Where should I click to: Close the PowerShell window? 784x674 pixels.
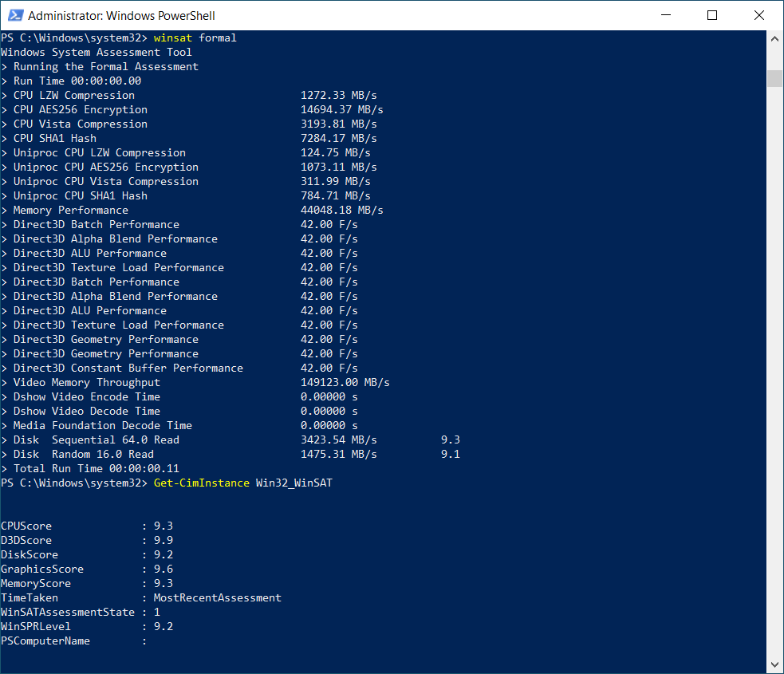click(759, 15)
